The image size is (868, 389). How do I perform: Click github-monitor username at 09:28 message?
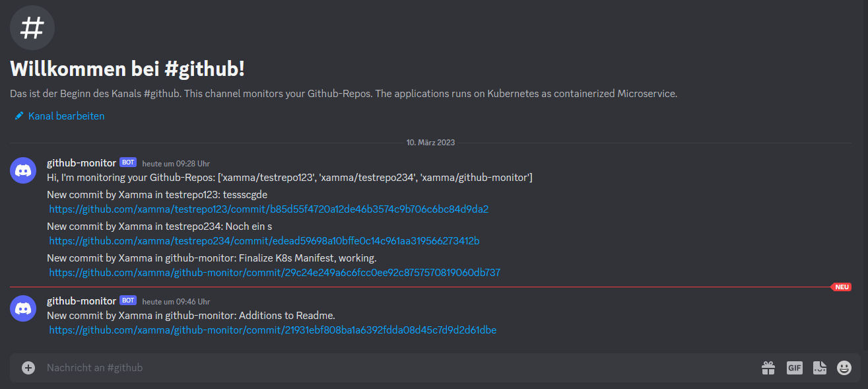tap(81, 162)
